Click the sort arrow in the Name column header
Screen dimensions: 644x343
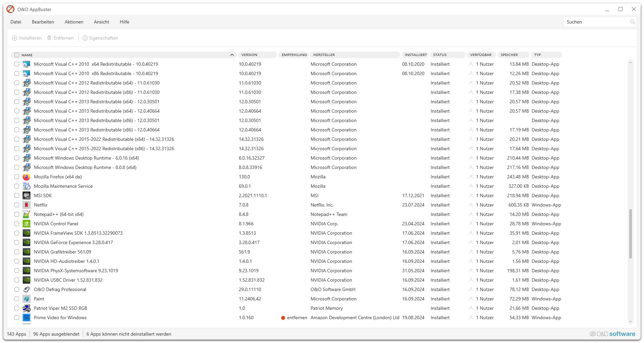[232, 55]
